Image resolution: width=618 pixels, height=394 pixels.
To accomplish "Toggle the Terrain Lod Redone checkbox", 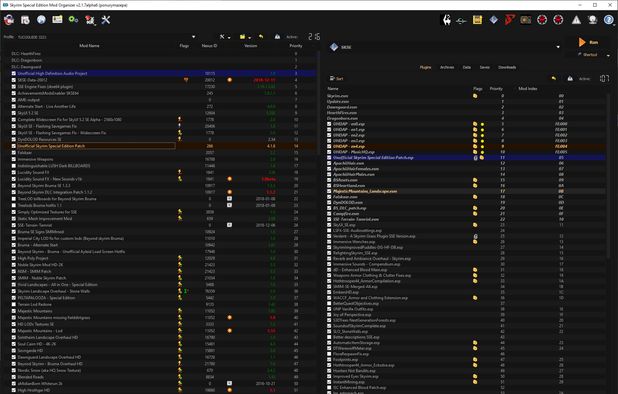I will [14, 304].
